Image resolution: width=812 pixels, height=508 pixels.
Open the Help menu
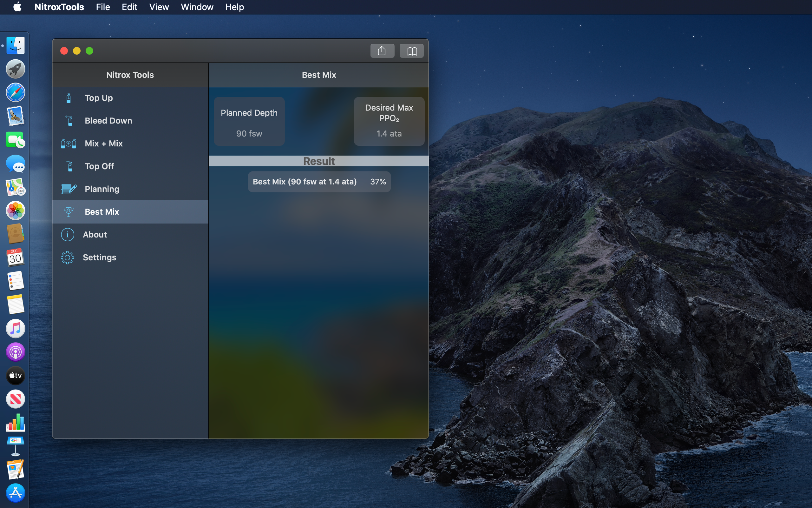234,7
